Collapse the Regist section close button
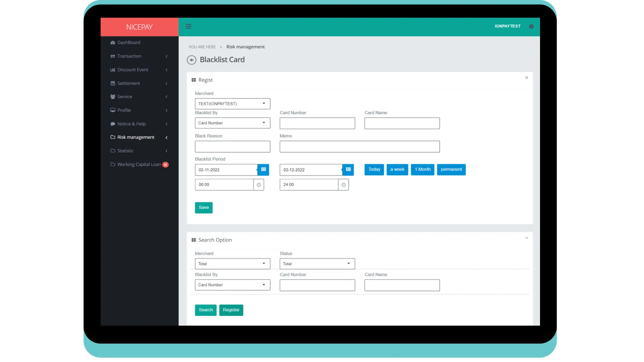 point(526,78)
